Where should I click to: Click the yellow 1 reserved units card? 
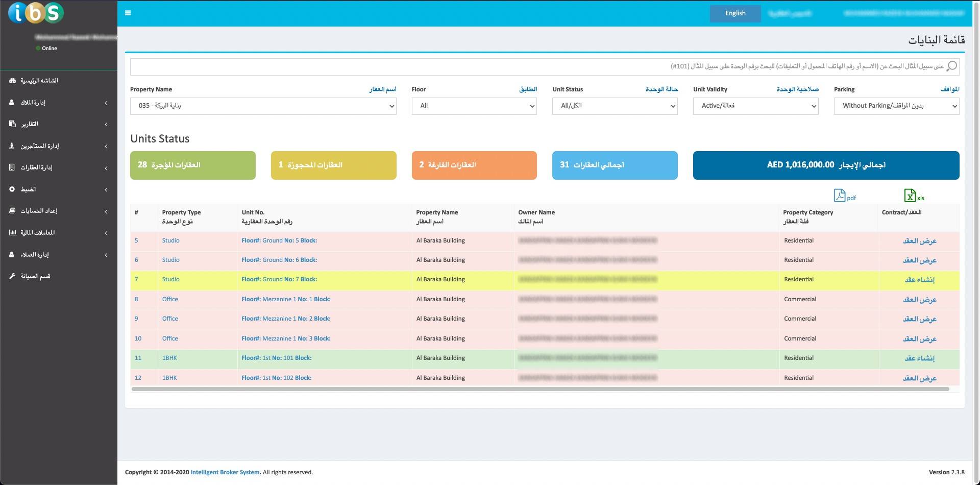click(x=333, y=165)
